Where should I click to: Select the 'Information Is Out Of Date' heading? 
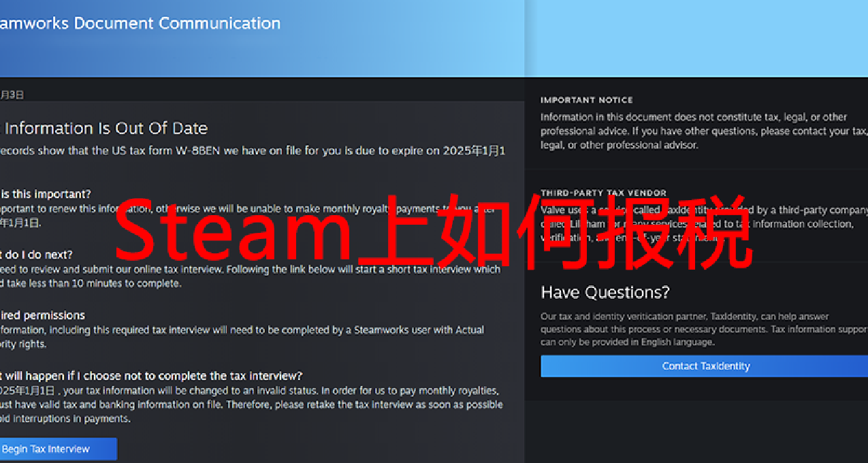pyautogui.click(x=105, y=128)
